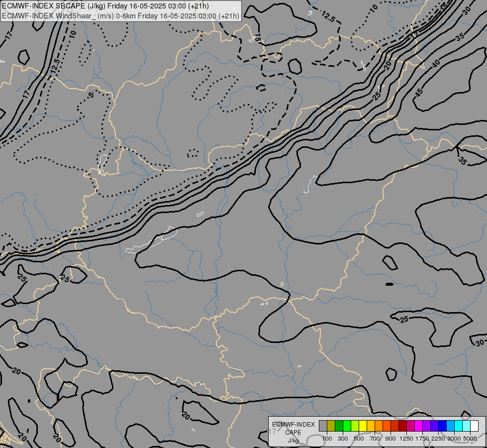The width and height of the screenshot is (487, 448).
Task: Click the J/kg unit text in legend
Action: coord(293,441)
